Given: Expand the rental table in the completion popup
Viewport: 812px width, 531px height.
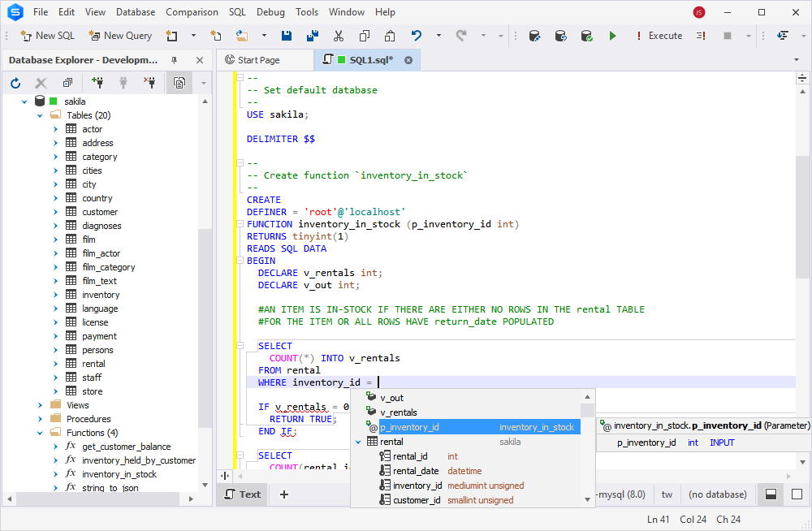Looking at the screenshot, I should point(358,441).
